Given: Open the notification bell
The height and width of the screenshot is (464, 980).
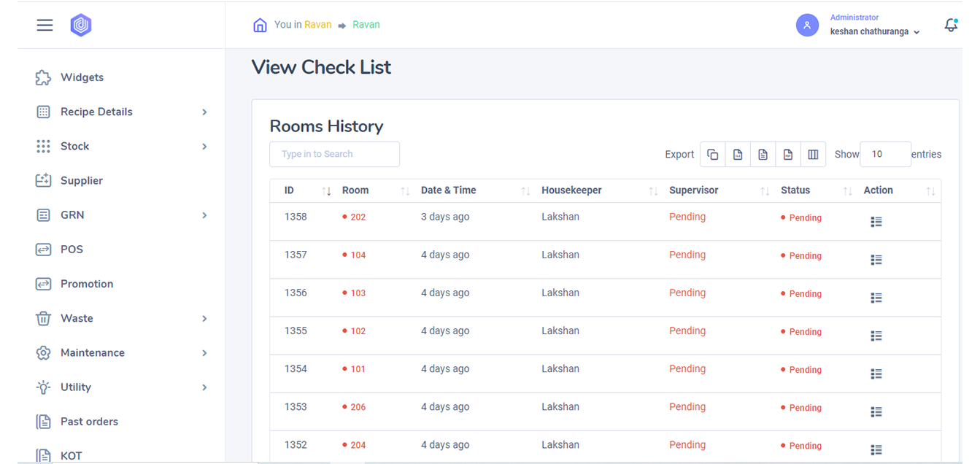Looking at the screenshot, I should click(x=950, y=25).
